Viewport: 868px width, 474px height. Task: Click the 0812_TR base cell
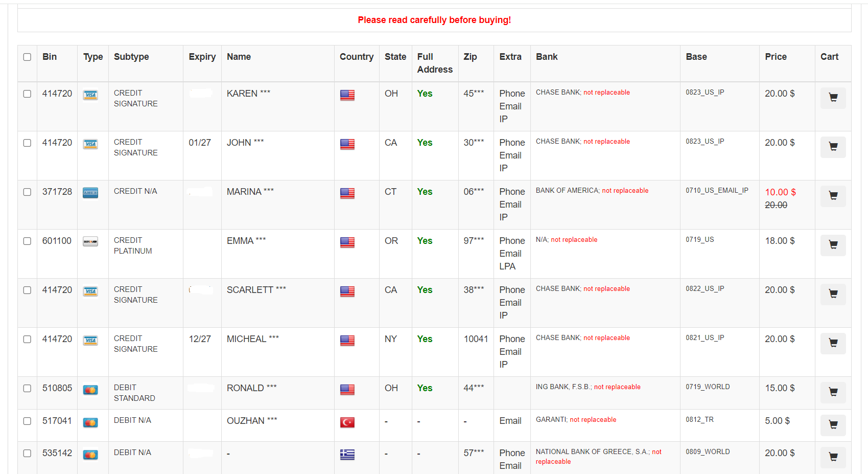699,420
